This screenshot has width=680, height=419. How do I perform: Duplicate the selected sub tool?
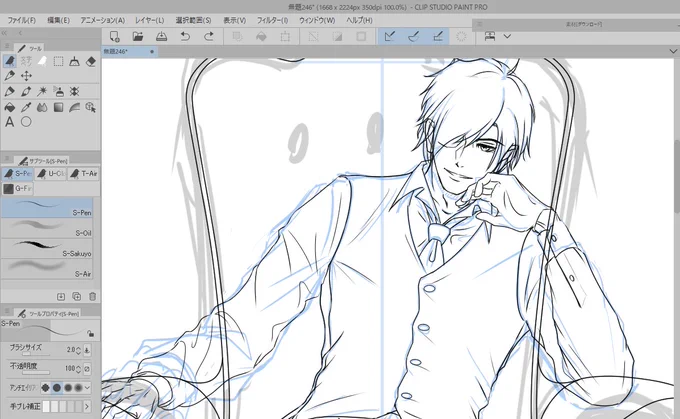(x=77, y=297)
